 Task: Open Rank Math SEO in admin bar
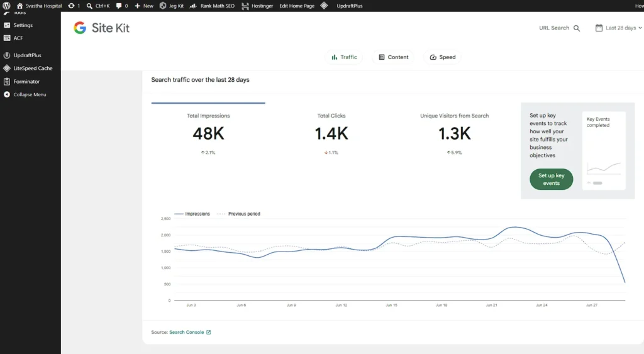[x=212, y=6]
